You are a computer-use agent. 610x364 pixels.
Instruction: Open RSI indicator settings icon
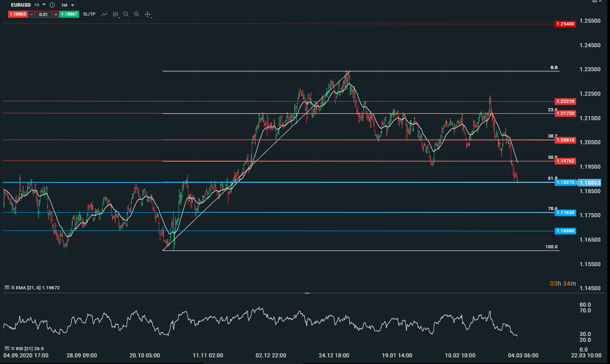point(7,348)
